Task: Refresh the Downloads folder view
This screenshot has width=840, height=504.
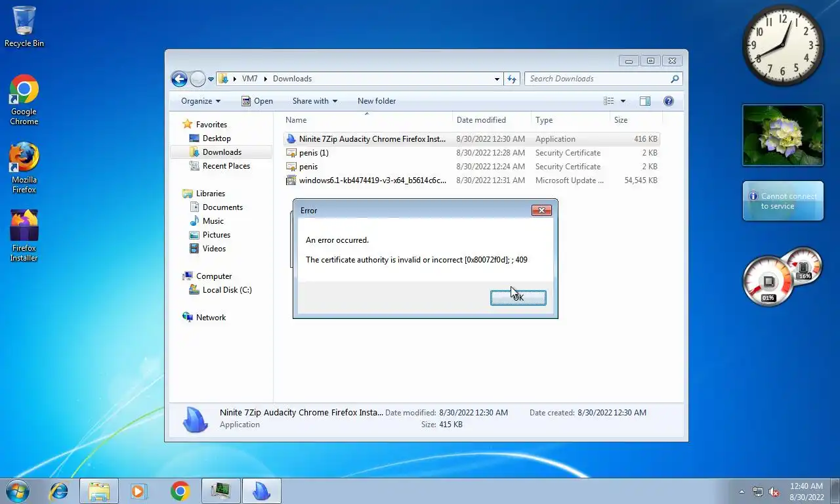Action: point(512,79)
